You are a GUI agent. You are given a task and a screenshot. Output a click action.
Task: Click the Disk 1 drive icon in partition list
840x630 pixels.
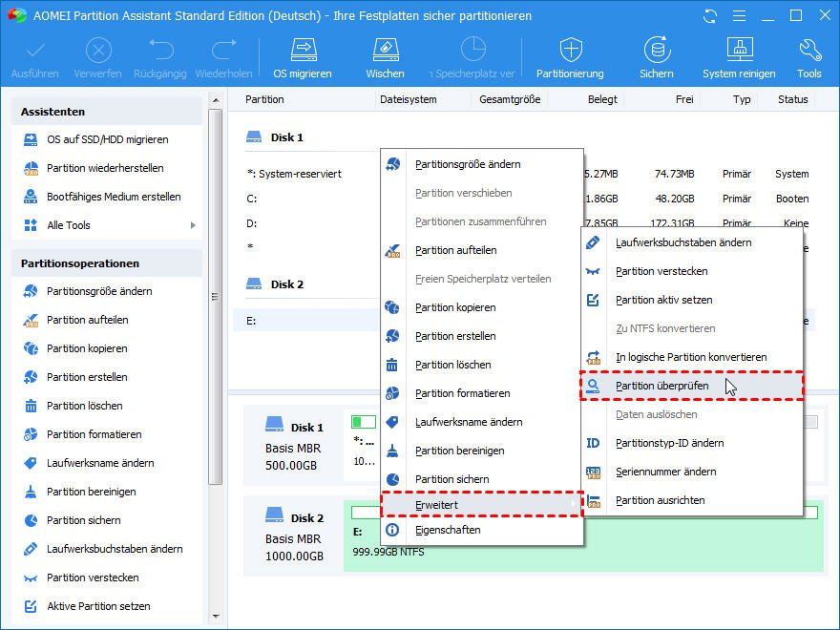coord(253,137)
